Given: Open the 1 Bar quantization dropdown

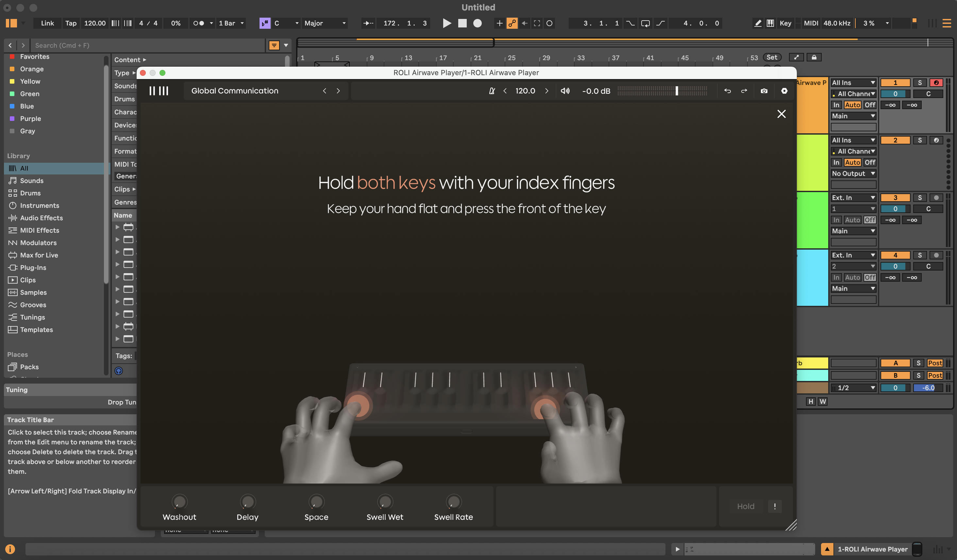Looking at the screenshot, I should [231, 23].
